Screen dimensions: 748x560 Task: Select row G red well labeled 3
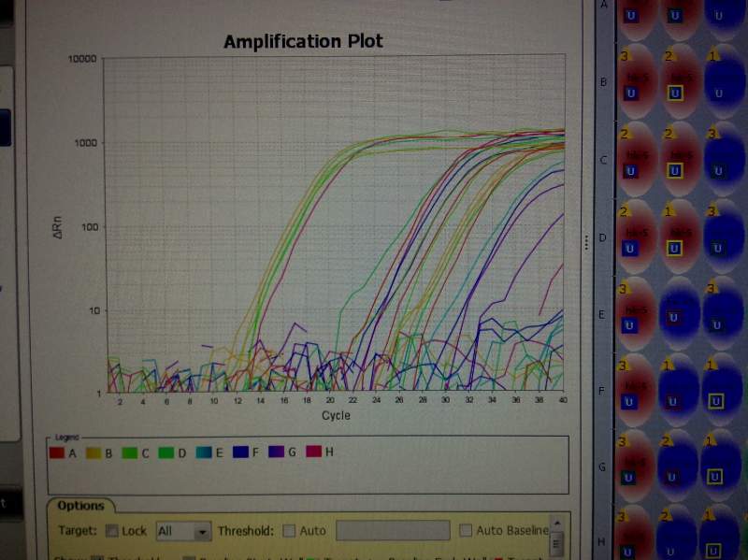point(635,466)
